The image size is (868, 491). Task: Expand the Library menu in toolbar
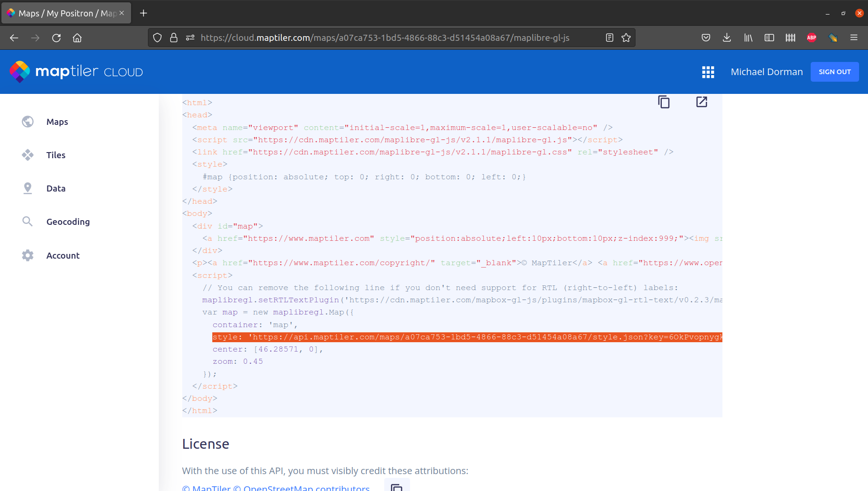(748, 38)
